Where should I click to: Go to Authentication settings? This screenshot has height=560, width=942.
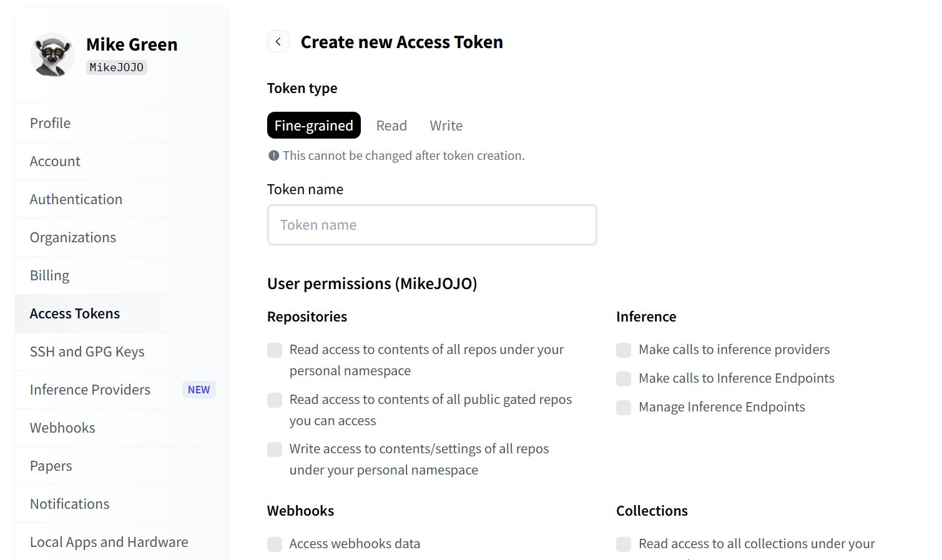[x=76, y=199]
